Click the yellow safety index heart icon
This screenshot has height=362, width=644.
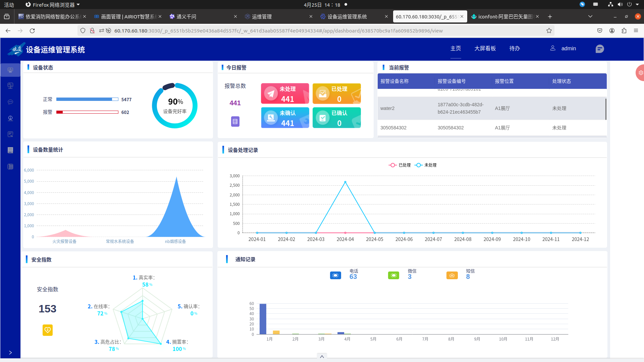point(48,330)
